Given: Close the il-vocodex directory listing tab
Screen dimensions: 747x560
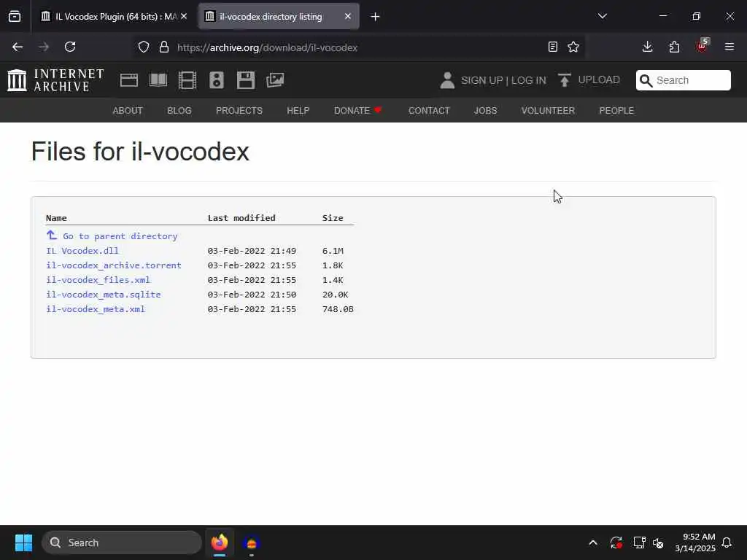Looking at the screenshot, I should tap(348, 16).
